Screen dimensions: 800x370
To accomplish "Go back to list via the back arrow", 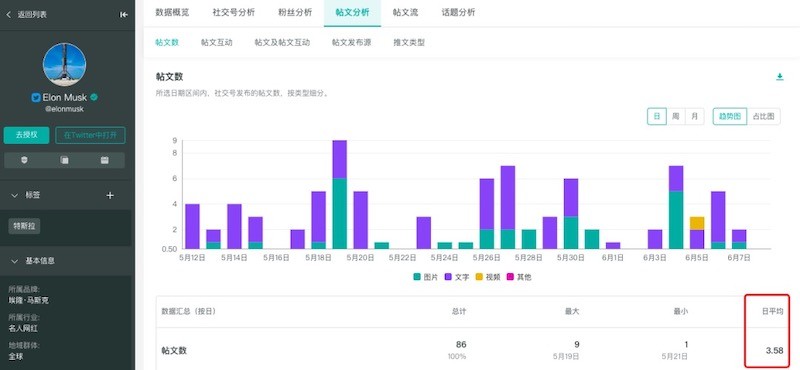I will (x=8, y=15).
